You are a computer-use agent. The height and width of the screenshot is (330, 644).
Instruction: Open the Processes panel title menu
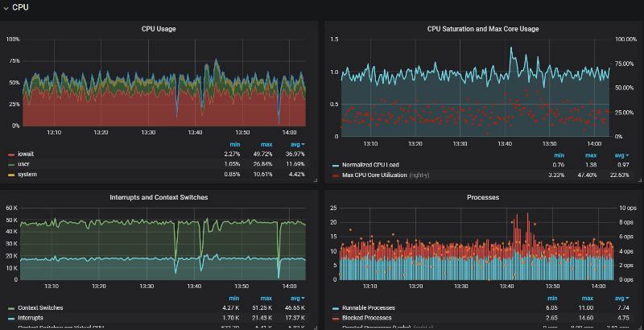click(x=483, y=197)
